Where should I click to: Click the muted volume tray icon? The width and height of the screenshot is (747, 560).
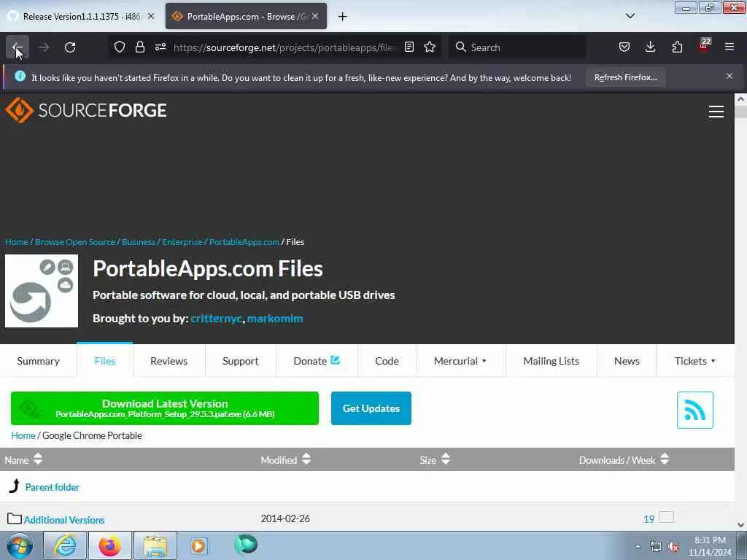pyautogui.click(x=673, y=547)
